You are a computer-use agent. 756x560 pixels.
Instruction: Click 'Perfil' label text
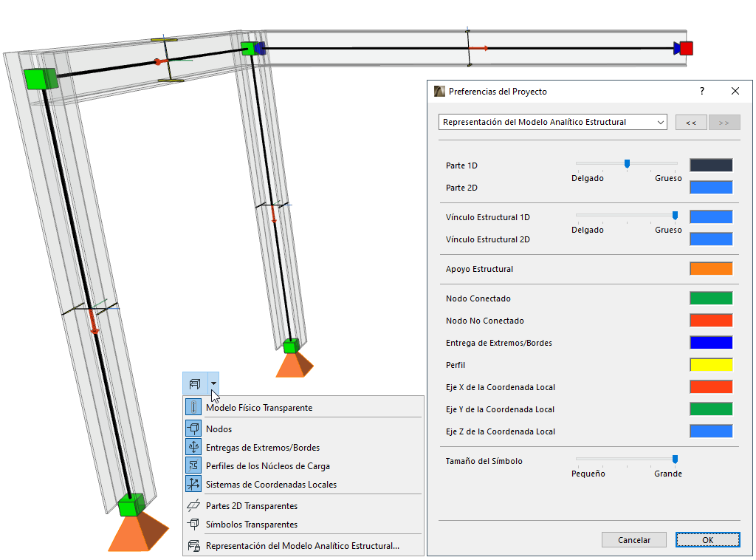tap(456, 365)
